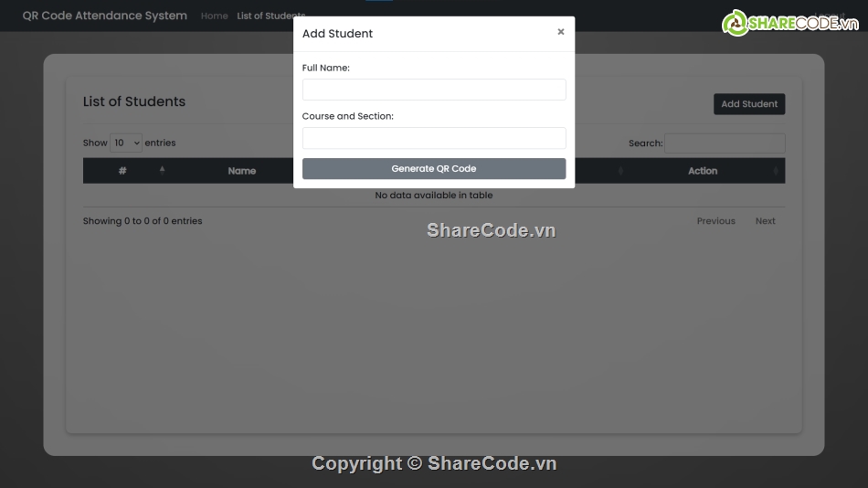Generate the QR Code
Image resolution: width=868 pixels, height=488 pixels.
pos(434,168)
